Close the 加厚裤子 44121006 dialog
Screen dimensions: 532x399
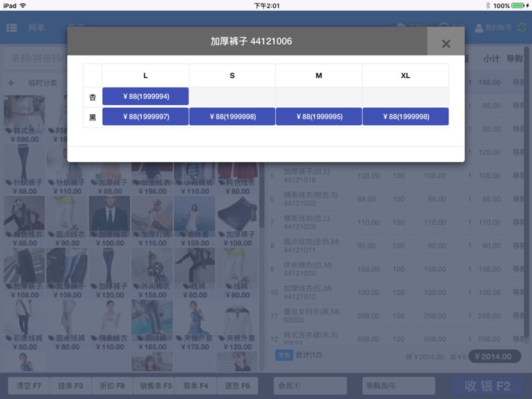coord(446,43)
